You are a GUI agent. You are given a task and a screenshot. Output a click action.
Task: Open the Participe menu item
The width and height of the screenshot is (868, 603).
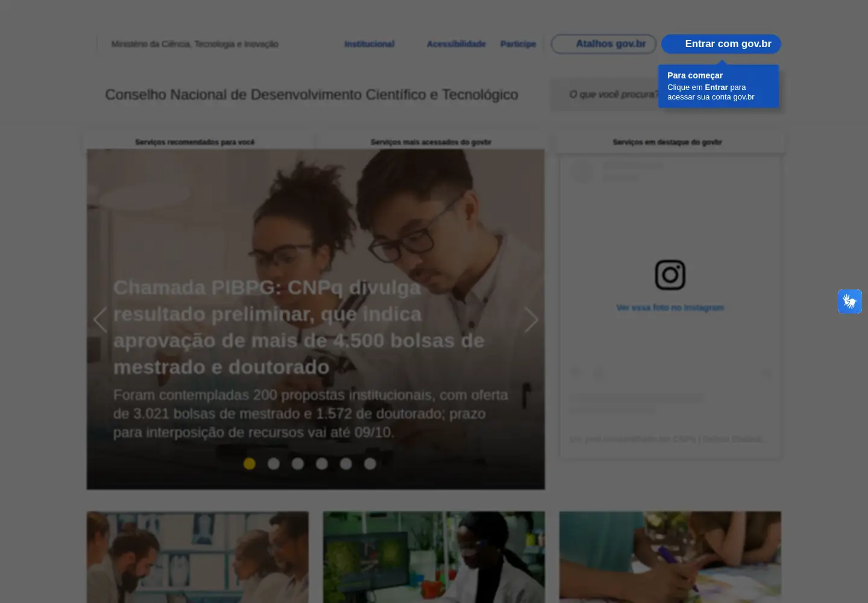tap(518, 44)
